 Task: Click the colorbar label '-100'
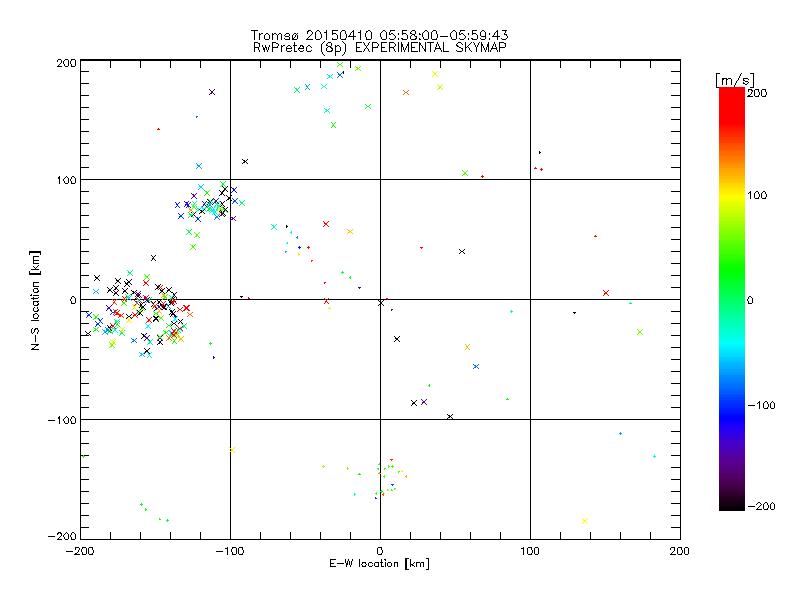click(761, 405)
